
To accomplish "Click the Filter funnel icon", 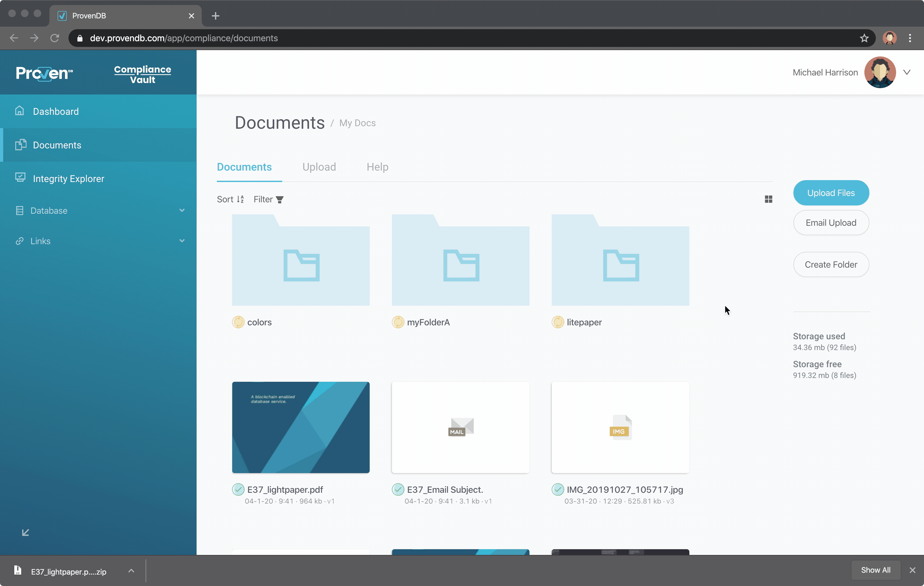I will pos(280,199).
